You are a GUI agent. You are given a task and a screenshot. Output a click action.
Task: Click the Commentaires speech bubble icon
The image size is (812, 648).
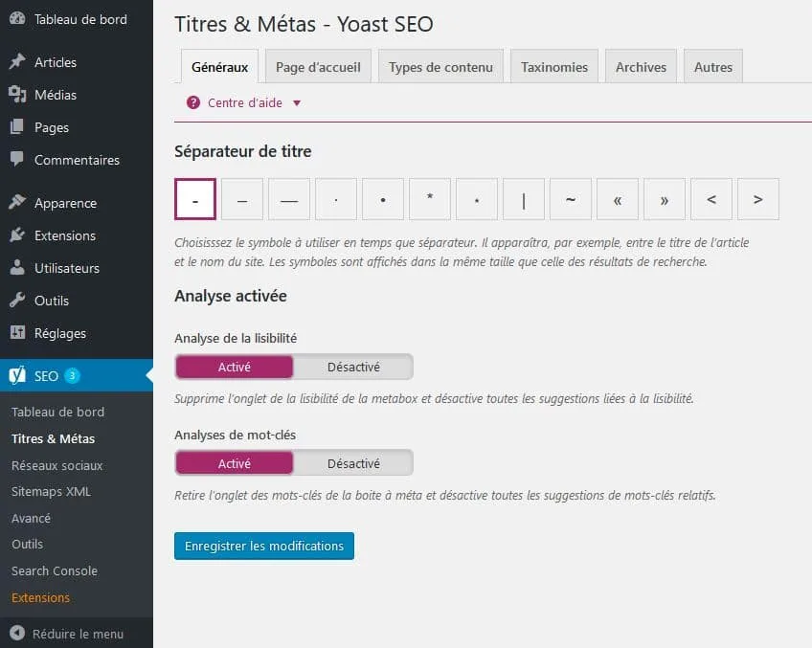tap(17, 160)
